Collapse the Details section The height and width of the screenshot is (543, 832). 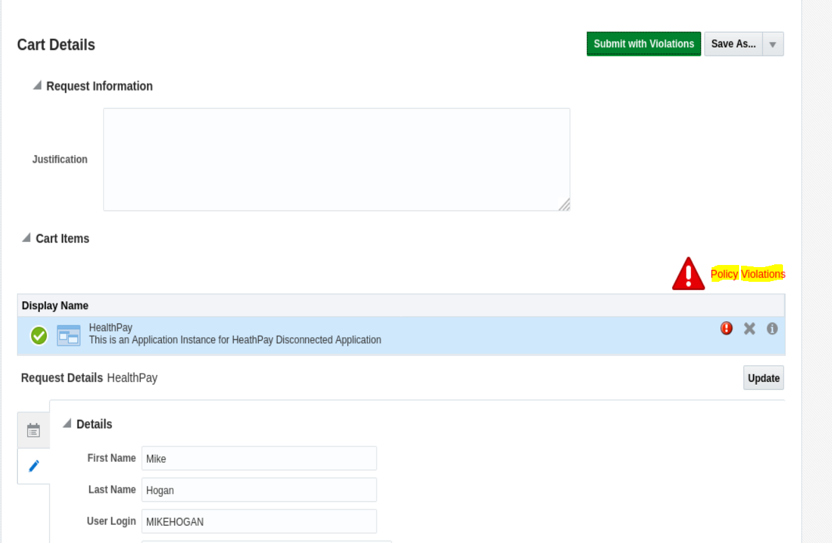pos(67,424)
